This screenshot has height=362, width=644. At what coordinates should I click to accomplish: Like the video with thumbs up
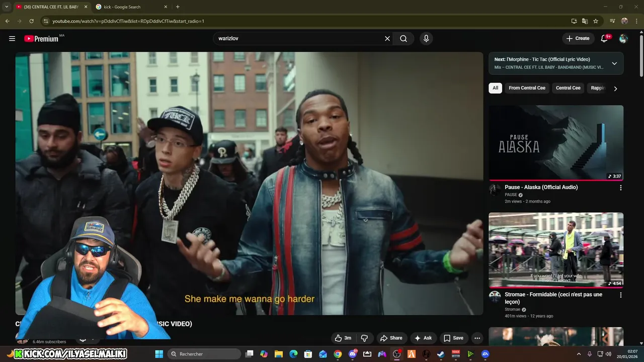click(343, 338)
